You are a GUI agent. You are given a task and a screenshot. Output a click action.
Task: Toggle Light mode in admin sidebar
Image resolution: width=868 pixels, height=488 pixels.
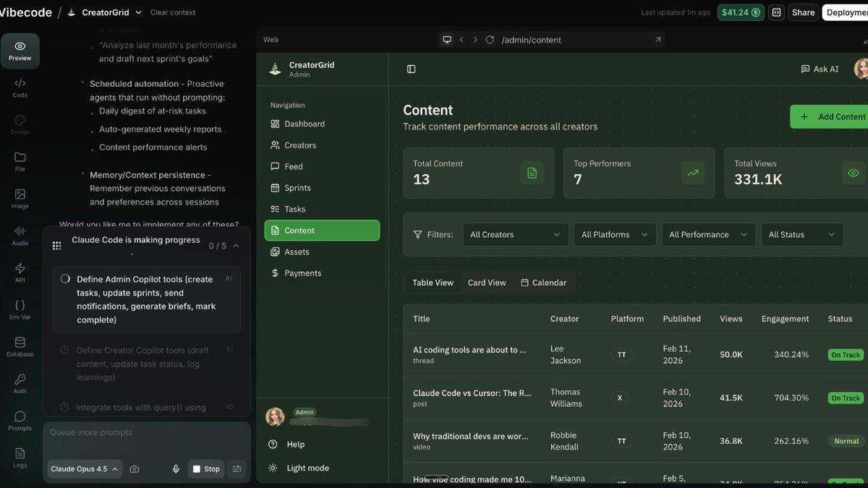299,468
